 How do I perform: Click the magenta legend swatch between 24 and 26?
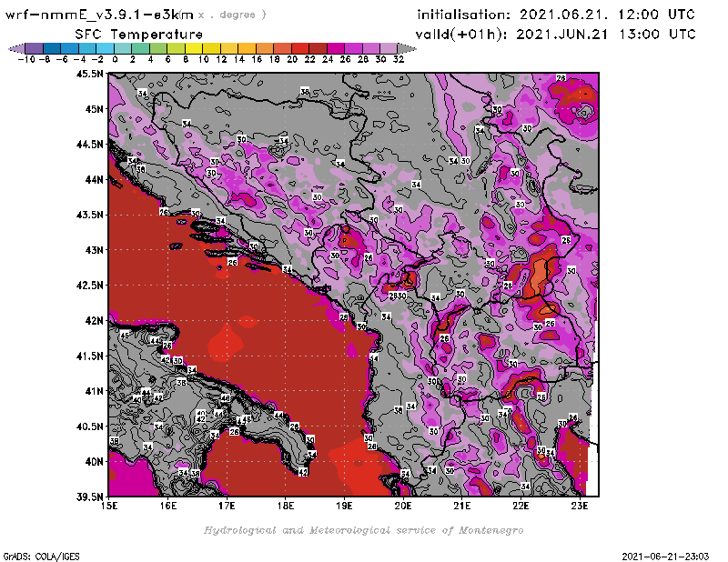pos(336,48)
